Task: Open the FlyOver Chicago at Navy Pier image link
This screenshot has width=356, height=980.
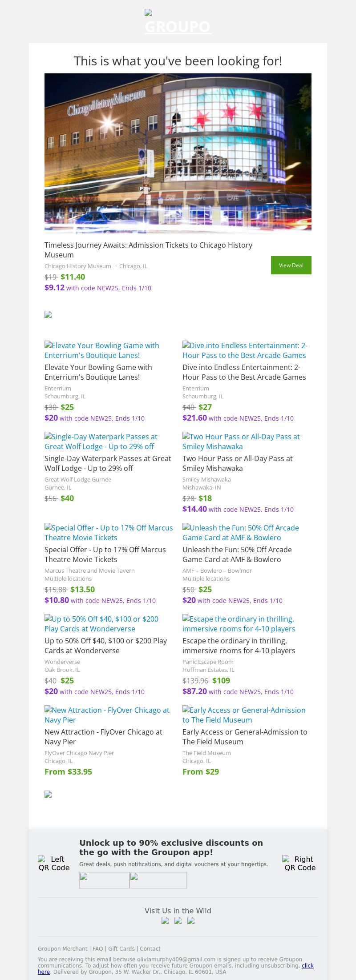Action: click(x=107, y=715)
